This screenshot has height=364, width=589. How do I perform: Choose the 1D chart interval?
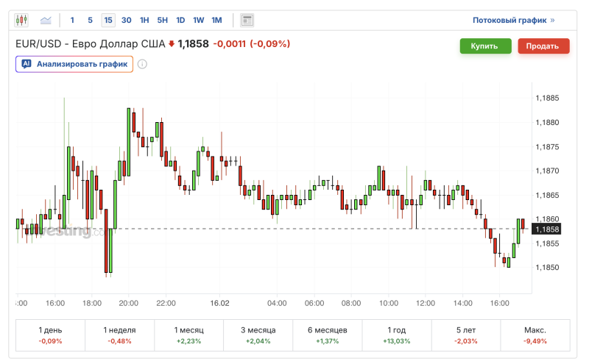pyautogui.click(x=180, y=20)
